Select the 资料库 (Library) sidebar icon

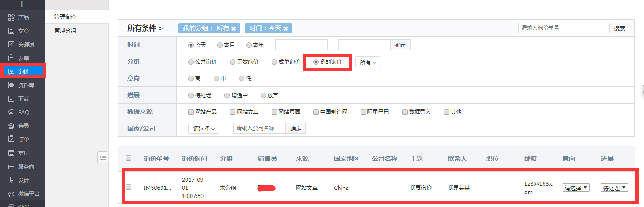(12, 85)
